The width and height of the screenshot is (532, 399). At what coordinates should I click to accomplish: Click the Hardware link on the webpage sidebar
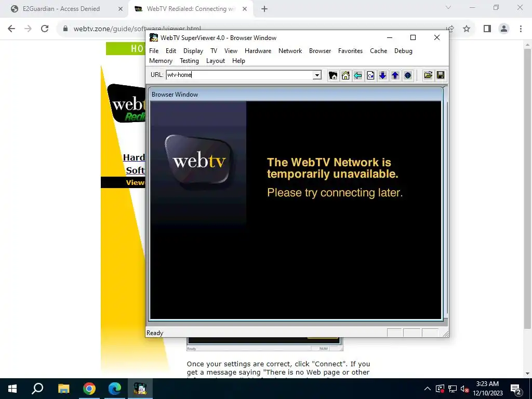[x=134, y=157]
